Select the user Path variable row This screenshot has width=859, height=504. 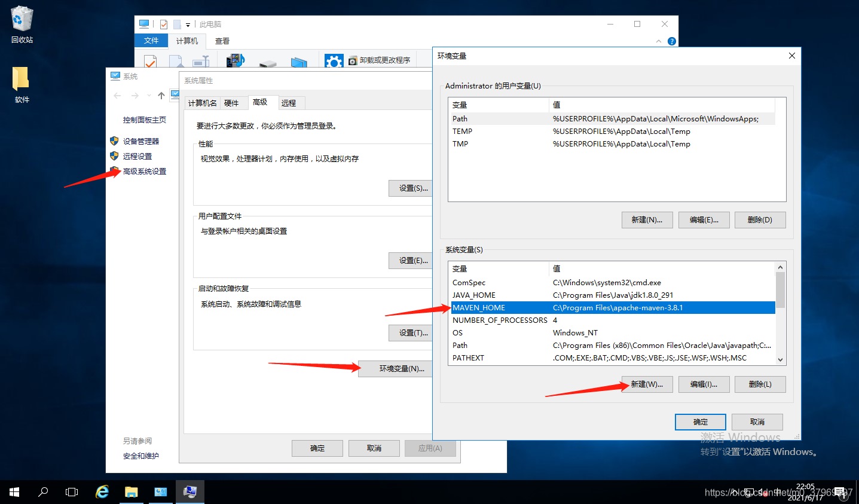[x=612, y=119]
